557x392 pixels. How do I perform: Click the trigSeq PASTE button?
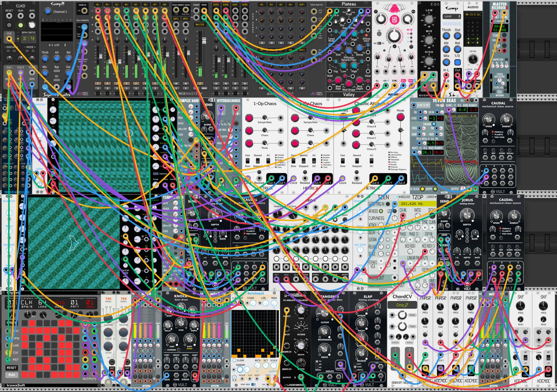coord(11,323)
